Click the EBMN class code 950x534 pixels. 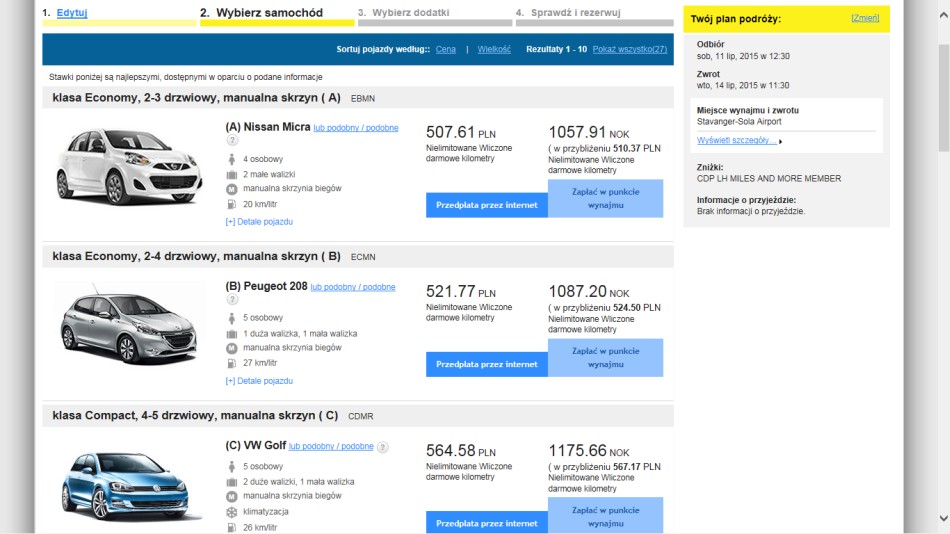(363, 98)
